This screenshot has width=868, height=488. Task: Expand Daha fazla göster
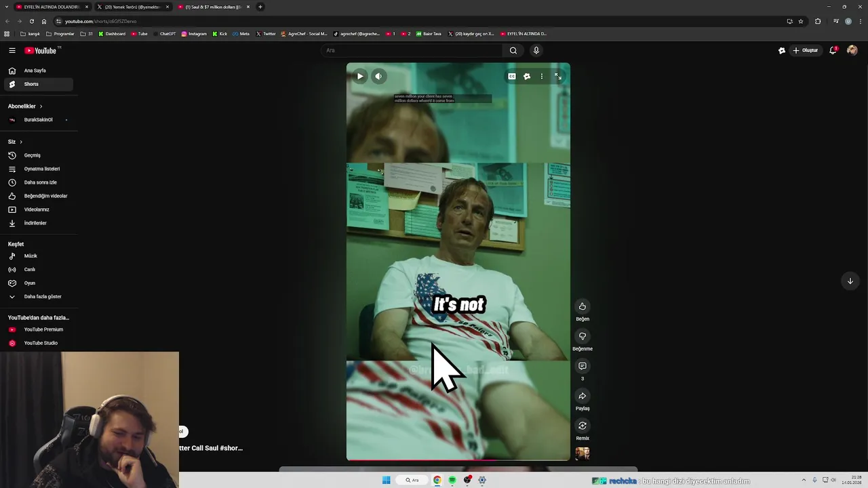click(39, 297)
